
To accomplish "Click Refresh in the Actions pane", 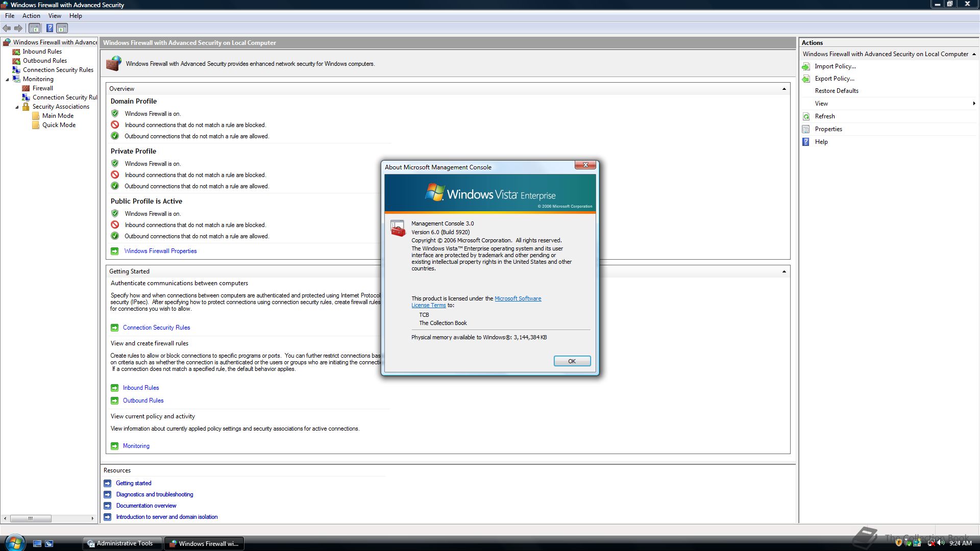I will tap(824, 116).
